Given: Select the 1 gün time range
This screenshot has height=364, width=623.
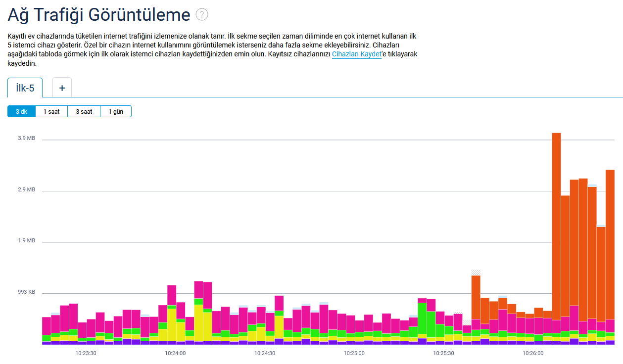Looking at the screenshot, I should click(x=116, y=111).
